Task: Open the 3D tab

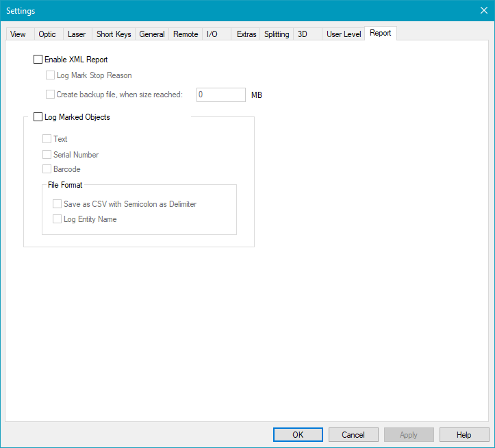Action: (x=303, y=34)
